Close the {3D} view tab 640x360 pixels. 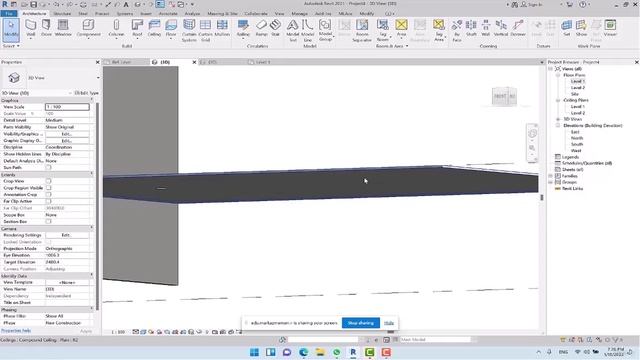[x=194, y=62]
